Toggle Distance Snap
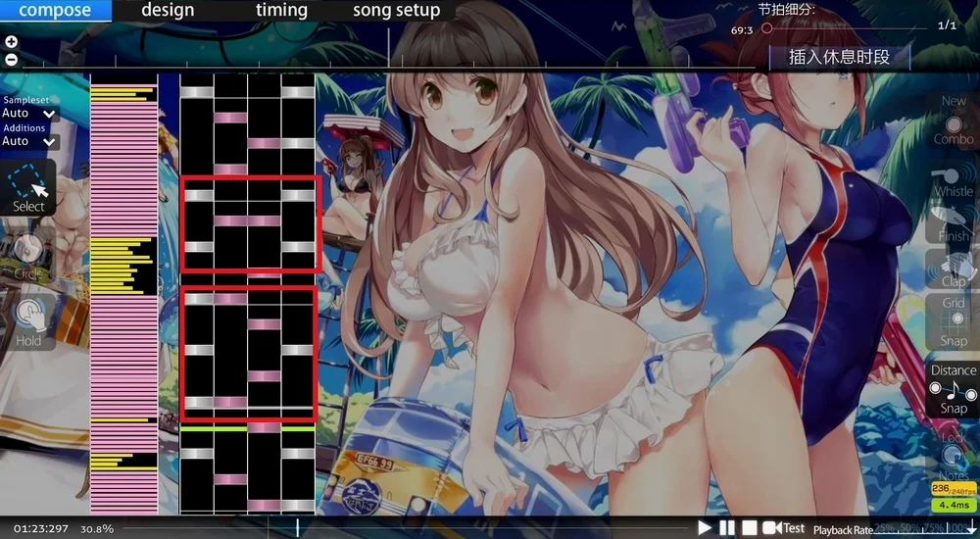This screenshot has width=980, height=539. point(954,389)
